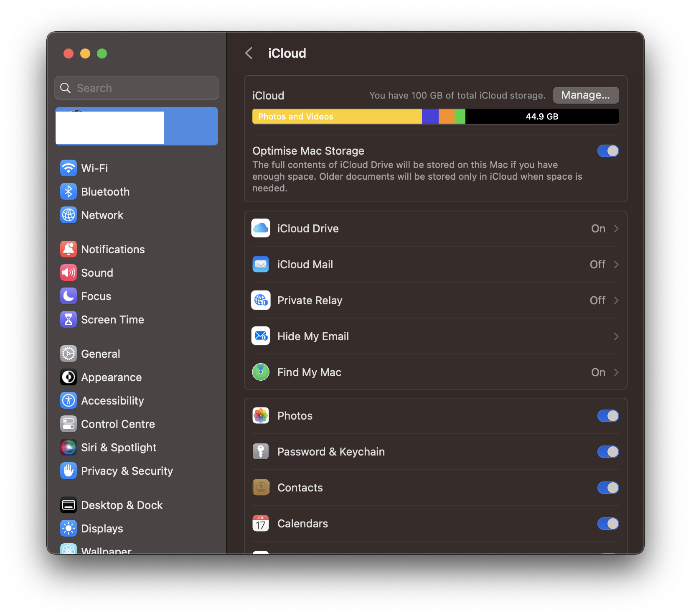Disable Photos iCloud sync switch
The image size is (691, 616).
point(608,416)
